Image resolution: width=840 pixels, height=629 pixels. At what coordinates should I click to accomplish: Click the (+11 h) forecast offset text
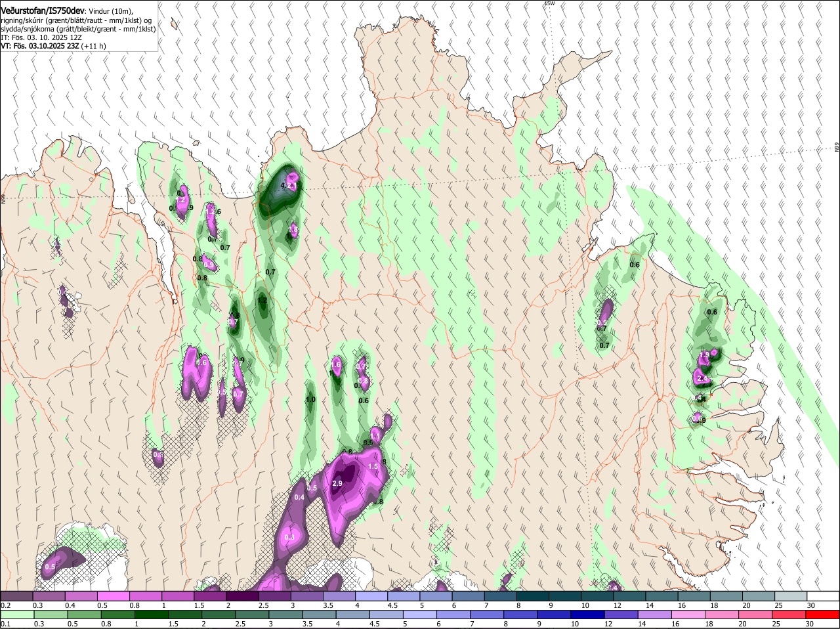(x=93, y=46)
